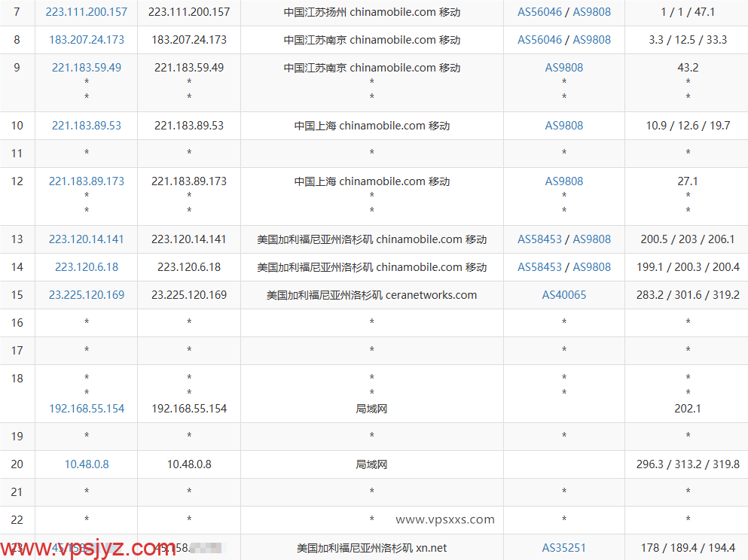The height and width of the screenshot is (560, 748).
Task: Click AS9808 link in hop 10 row
Action: (x=564, y=126)
